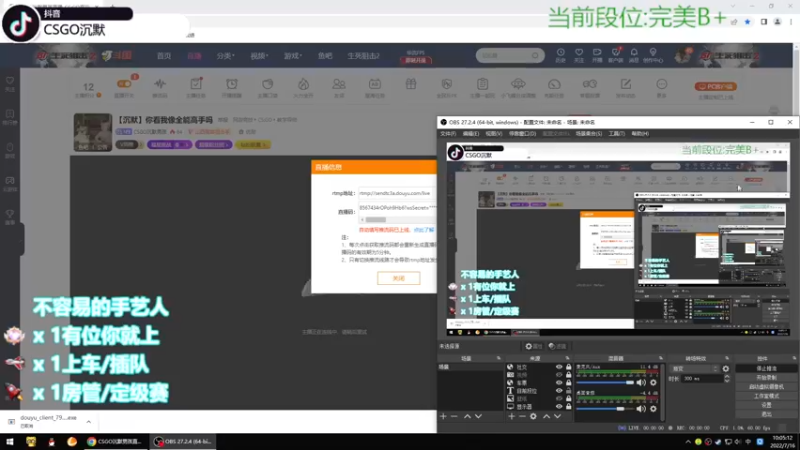Click the 退出 exit button in OBS controls
The image size is (800, 450).
766,414
